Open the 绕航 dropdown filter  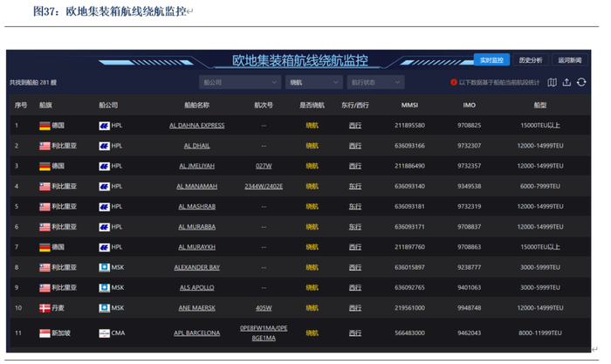click(x=313, y=82)
